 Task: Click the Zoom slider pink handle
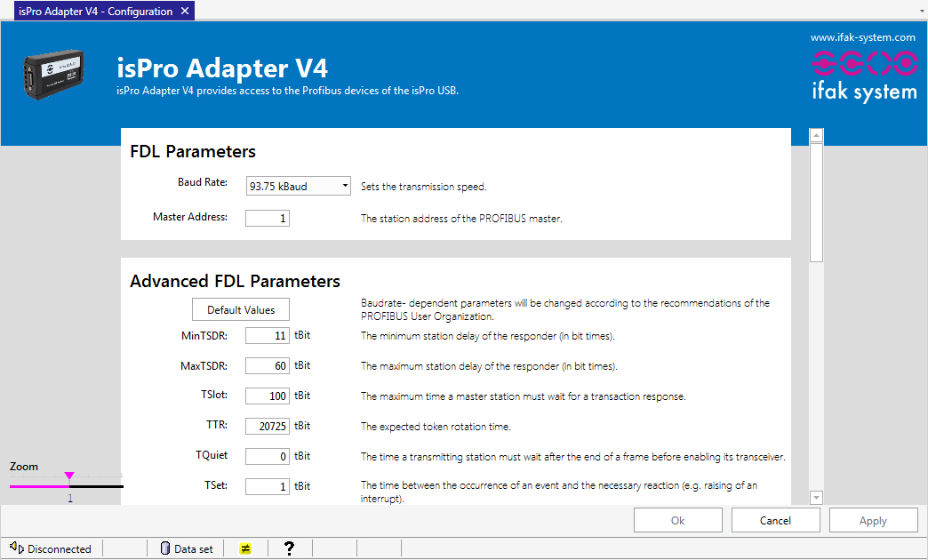(69, 476)
